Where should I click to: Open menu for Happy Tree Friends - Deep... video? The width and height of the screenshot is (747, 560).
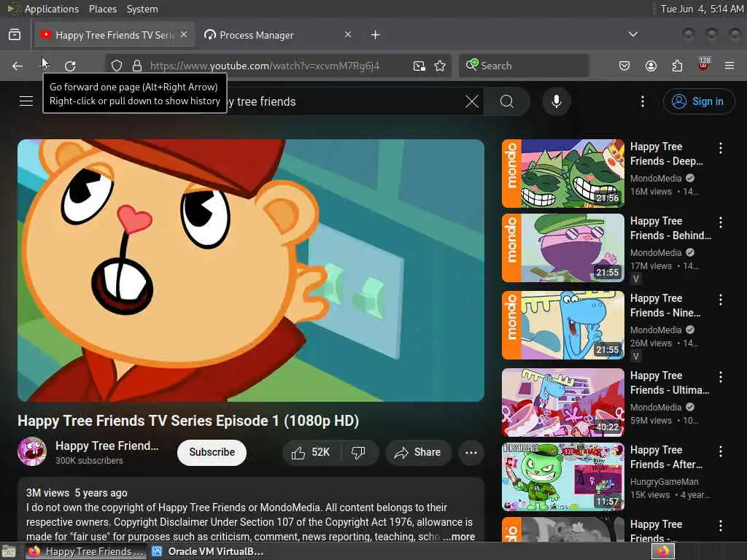720,148
